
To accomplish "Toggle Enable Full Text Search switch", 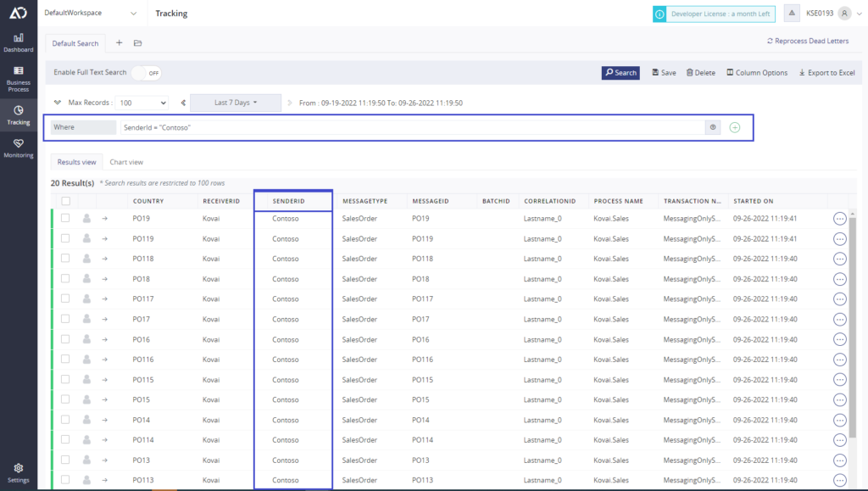I will point(147,73).
